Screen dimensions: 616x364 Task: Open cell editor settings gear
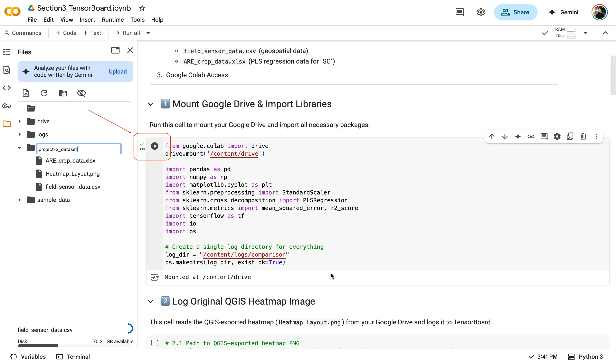(557, 136)
